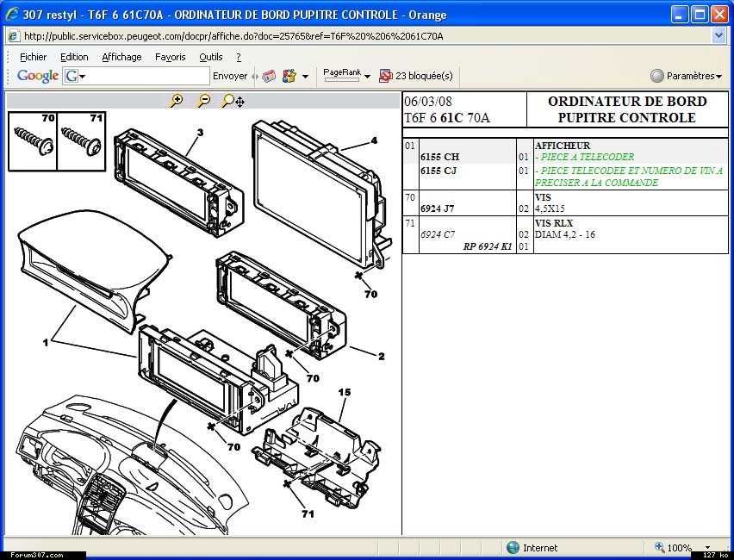Click the zoom out magnifier icon
Screen dimensions: 734x560
tap(203, 101)
